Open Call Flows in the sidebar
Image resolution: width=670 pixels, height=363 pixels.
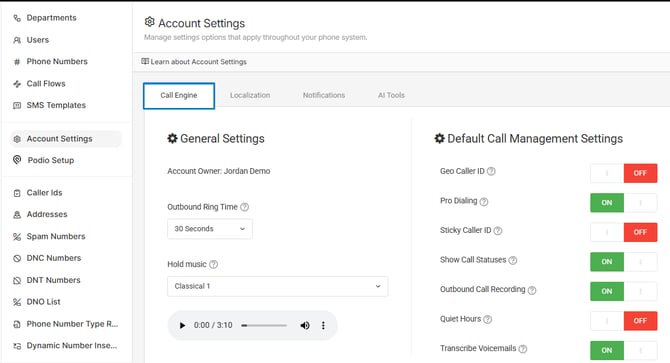pos(46,84)
